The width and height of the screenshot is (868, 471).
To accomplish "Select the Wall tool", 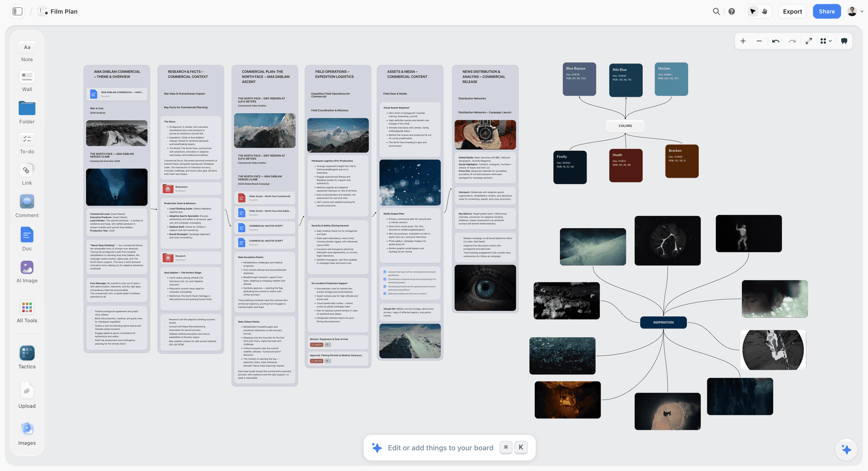I will [x=27, y=81].
